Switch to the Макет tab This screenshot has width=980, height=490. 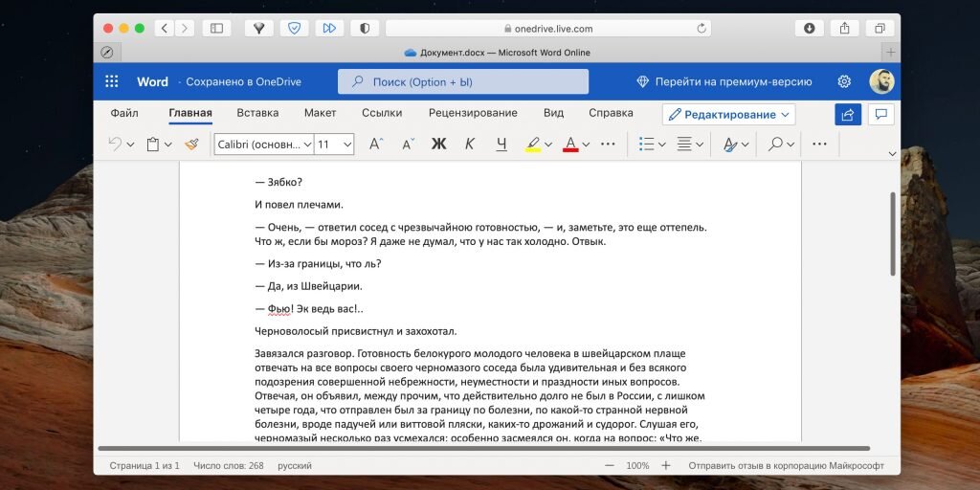(x=320, y=113)
